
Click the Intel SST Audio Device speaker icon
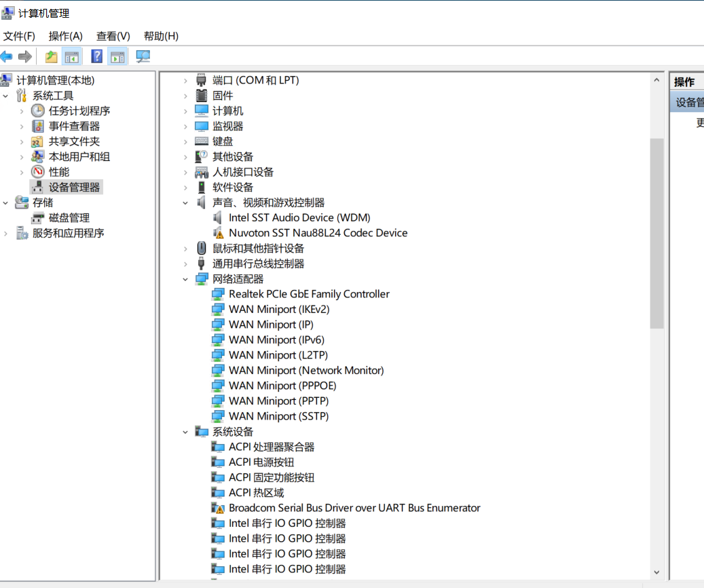(218, 218)
